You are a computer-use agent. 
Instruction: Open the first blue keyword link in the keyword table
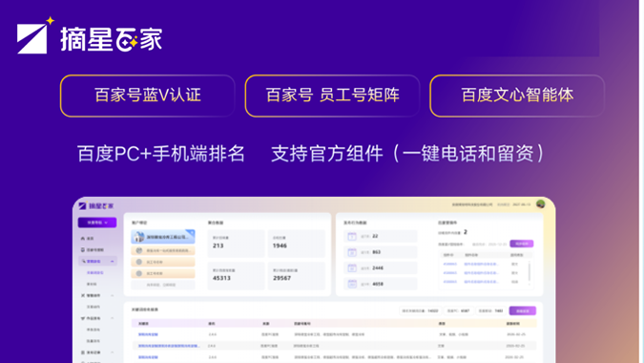148,334
